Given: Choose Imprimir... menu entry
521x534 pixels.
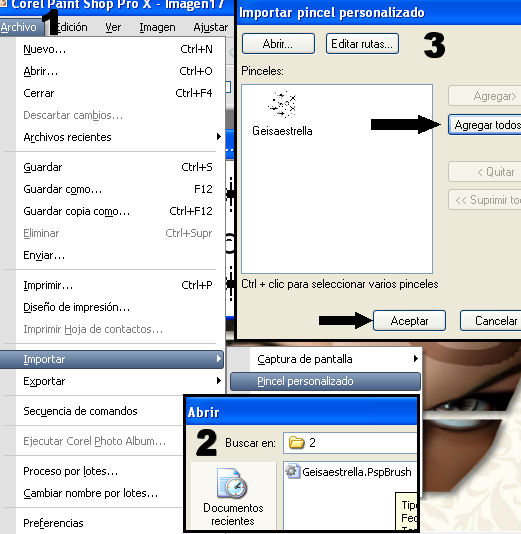Looking at the screenshot, I should tap(118, 285).
